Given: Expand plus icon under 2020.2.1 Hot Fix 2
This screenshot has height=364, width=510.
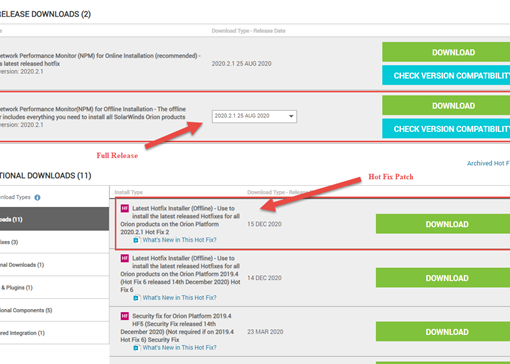Looking at the screenshot, I should pos(136,240).
